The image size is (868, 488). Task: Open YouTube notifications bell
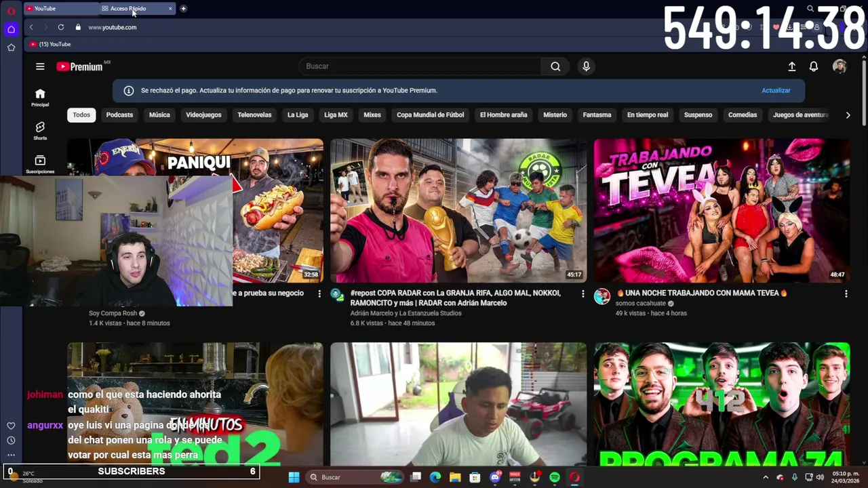point(814,66)
